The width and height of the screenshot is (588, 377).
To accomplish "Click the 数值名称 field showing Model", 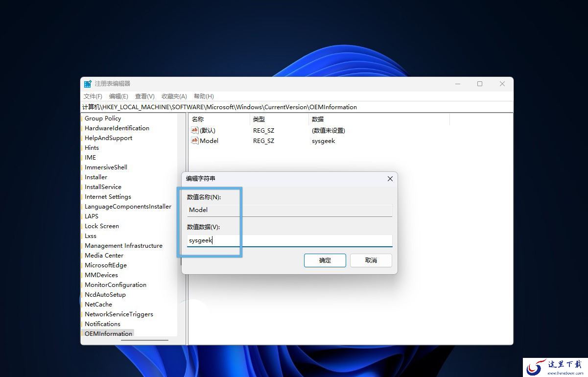I will coord(290,210).
